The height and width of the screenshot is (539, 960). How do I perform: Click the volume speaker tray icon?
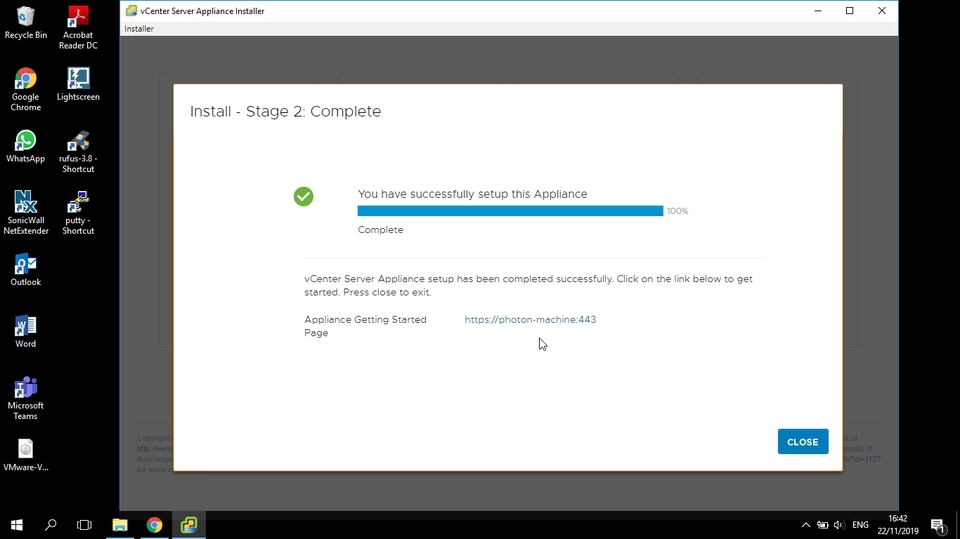pyautogui.click(x=839, y=525)
